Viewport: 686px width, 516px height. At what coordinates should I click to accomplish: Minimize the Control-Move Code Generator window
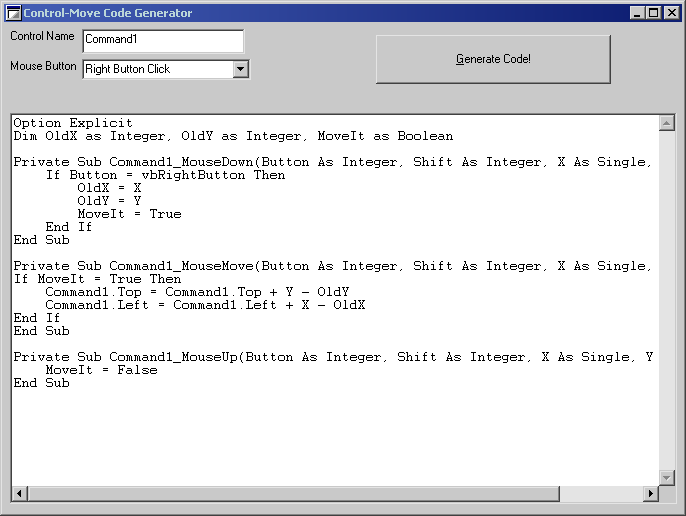tap(638, 13)
